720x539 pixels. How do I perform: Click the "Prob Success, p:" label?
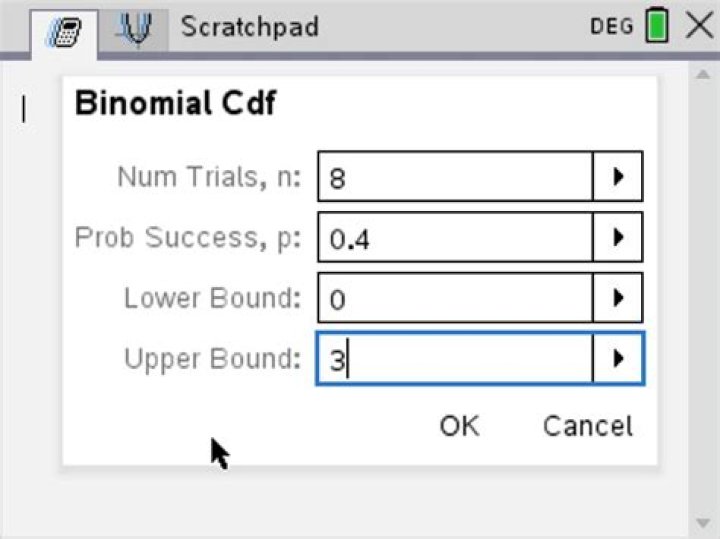coord(187,238)
